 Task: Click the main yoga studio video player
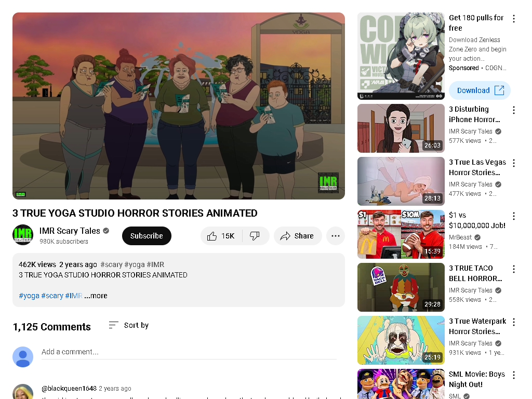179,106
